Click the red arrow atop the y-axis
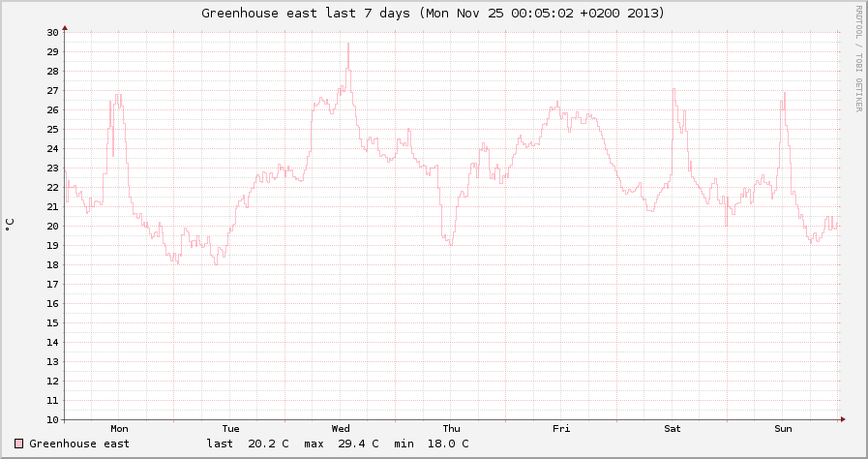Image resolution: width=868 pixels, height=459 pixels. (x=65, y=27)
